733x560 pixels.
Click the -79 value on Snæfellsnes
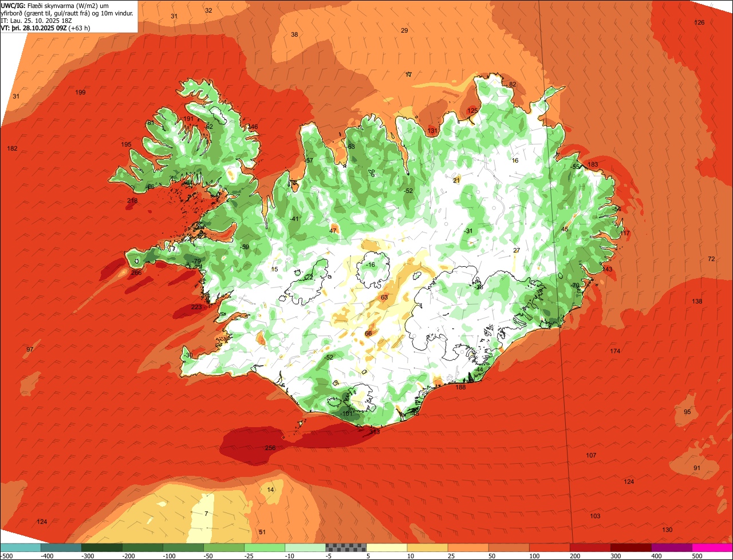(196, 261)
